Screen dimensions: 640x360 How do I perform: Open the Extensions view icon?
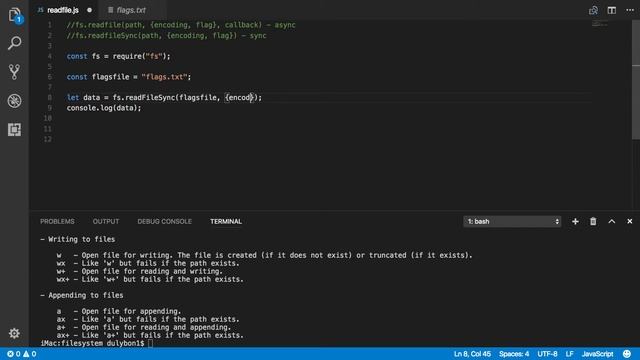coord(14,130)
